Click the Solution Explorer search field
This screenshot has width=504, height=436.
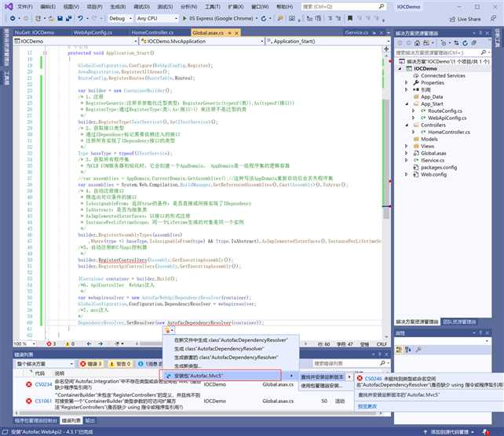443,53
